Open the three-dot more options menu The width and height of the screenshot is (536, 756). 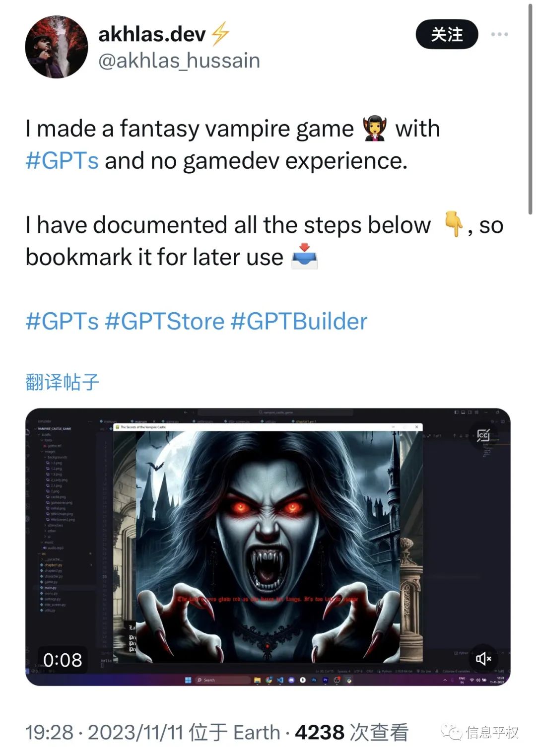(499, 34)
